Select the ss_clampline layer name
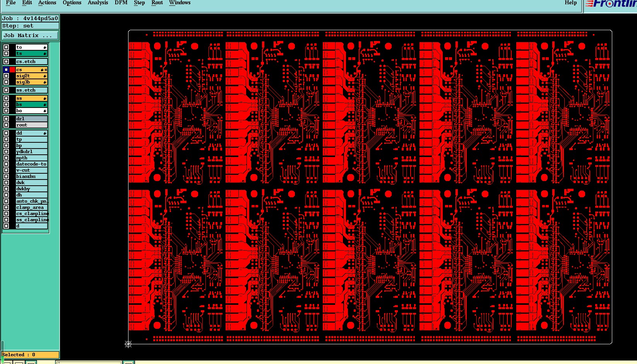The image size is (637, 364). pyautogui.click(x=31, y=220)
